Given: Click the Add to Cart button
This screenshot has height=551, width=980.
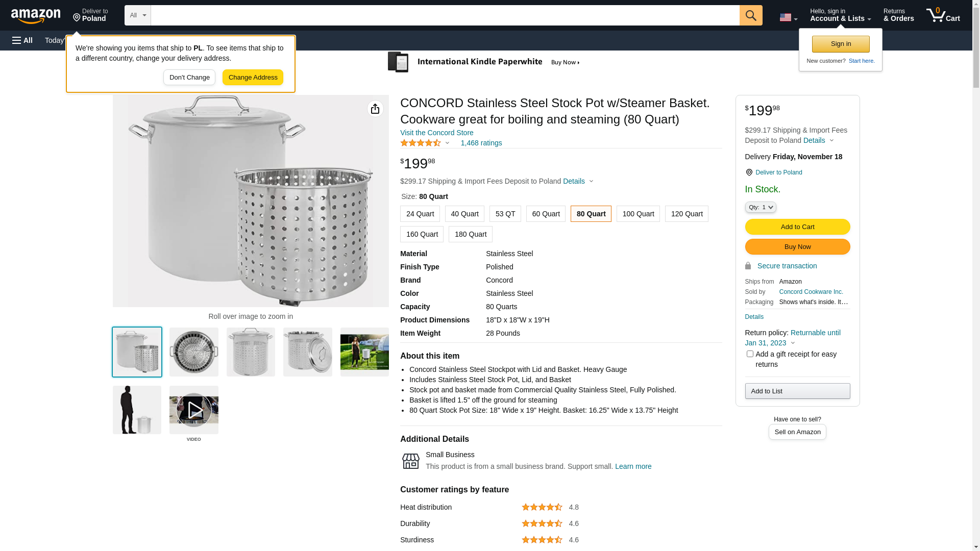Looking at the screenshot, I should click(x=797, y=227).
